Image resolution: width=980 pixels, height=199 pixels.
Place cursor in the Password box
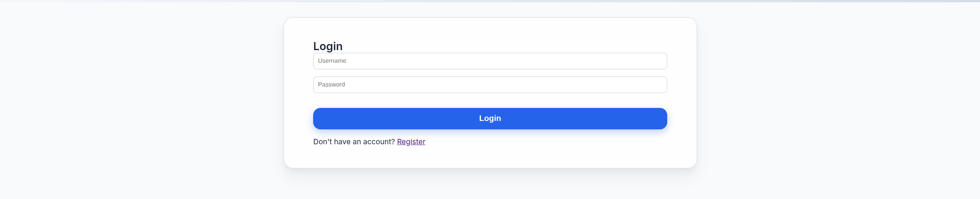(490, 85)
